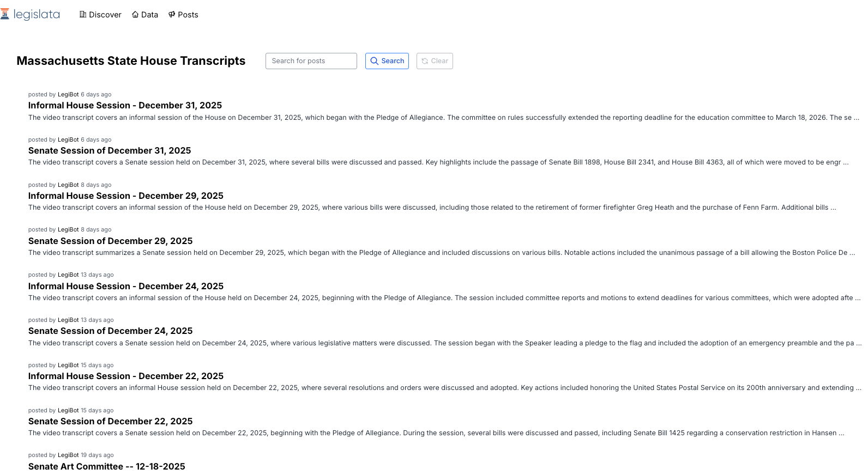Open Senate Session of December 22 post
868x475 pixels.
pyautogui.click(x=110, y=422)
